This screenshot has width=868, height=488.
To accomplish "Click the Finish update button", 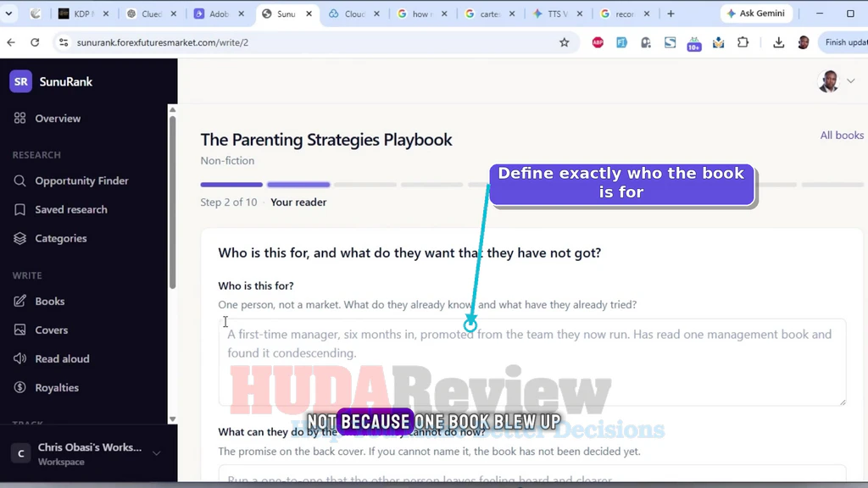I will point(845,42).
